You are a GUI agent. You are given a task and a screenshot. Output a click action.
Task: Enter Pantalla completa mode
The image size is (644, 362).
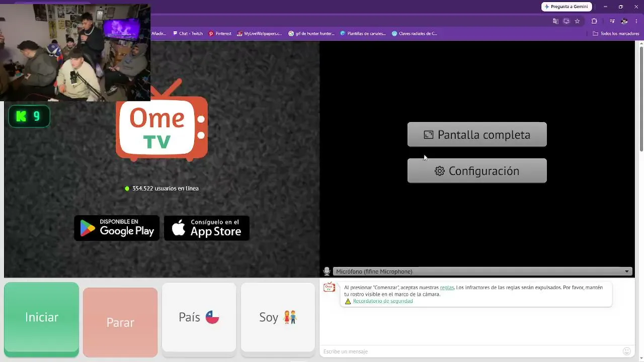(x=477, y=135)
